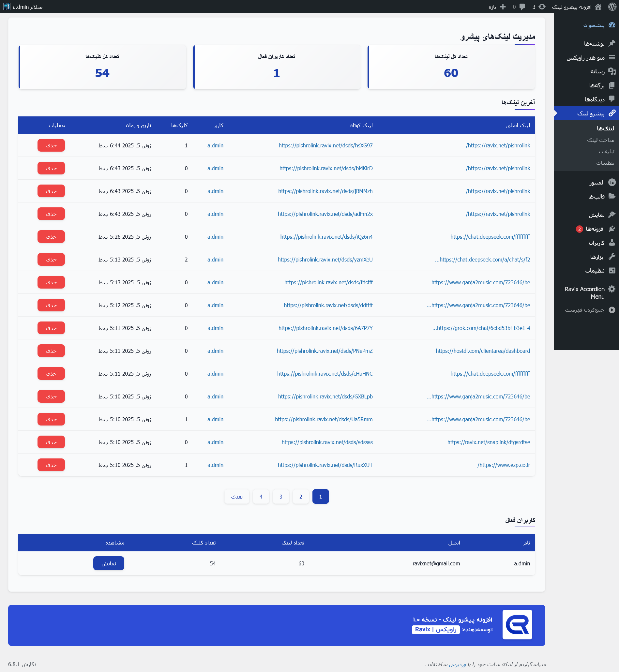The image size is (619, 672).
Task: Collapse the menu with جمع‌کردن فهرست icon
Action: click(x=612, y=310)
